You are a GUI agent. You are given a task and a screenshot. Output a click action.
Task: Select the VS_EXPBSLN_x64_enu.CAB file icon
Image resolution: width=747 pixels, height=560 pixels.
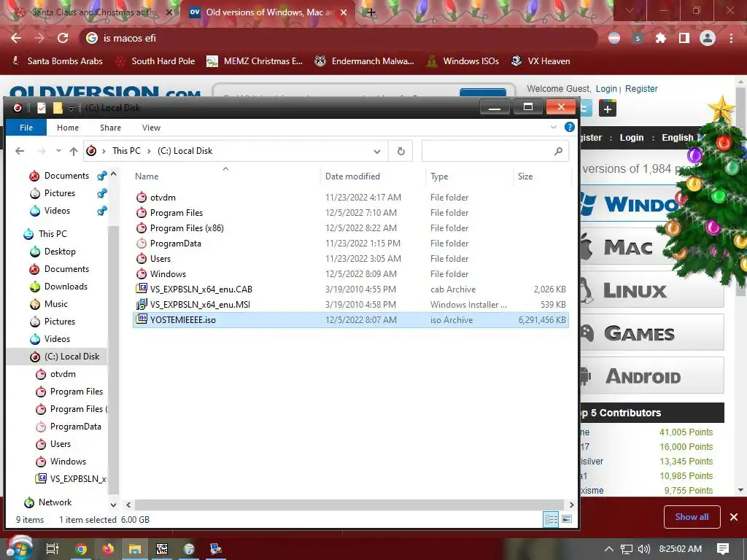point(142,289)
